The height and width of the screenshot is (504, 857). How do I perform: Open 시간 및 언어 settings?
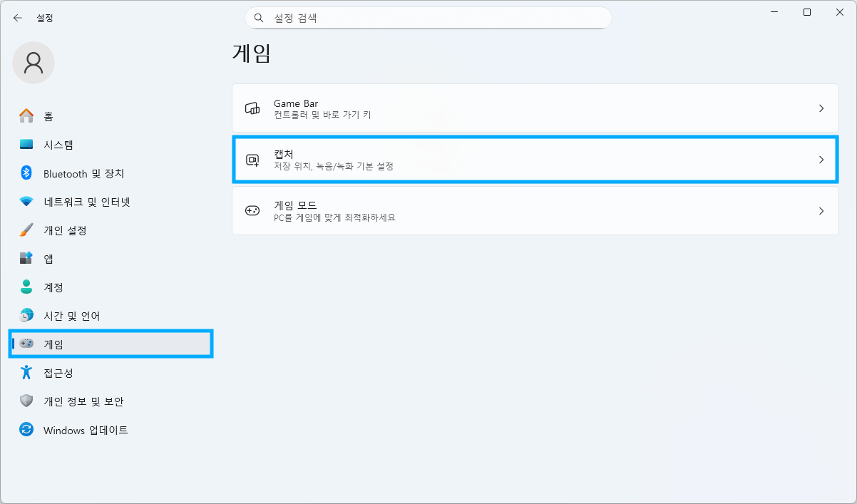tap(71, 316)
